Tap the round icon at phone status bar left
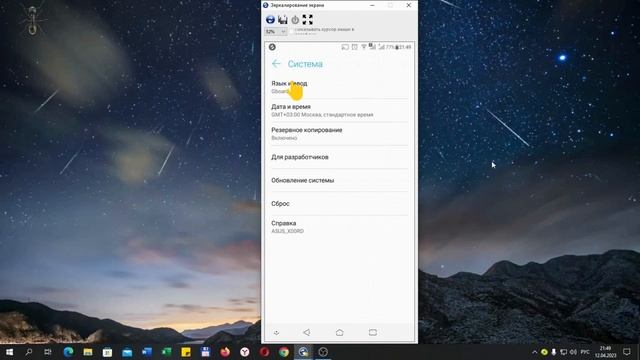The width and height of the screenshot is (640, 360). 272,47
